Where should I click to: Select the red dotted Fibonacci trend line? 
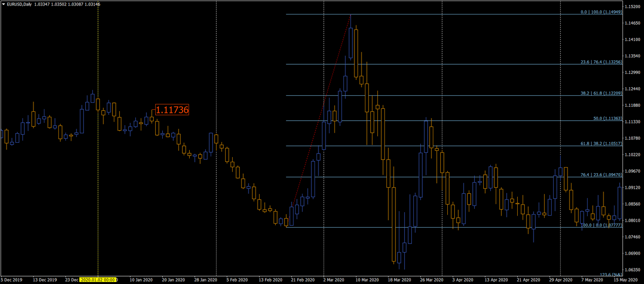click(x=319, y=121)
